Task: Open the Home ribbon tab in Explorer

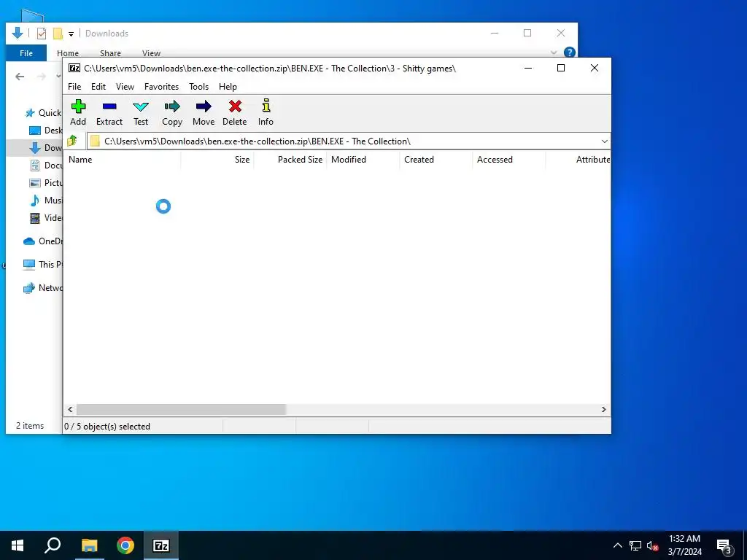Action: (68, 53)
